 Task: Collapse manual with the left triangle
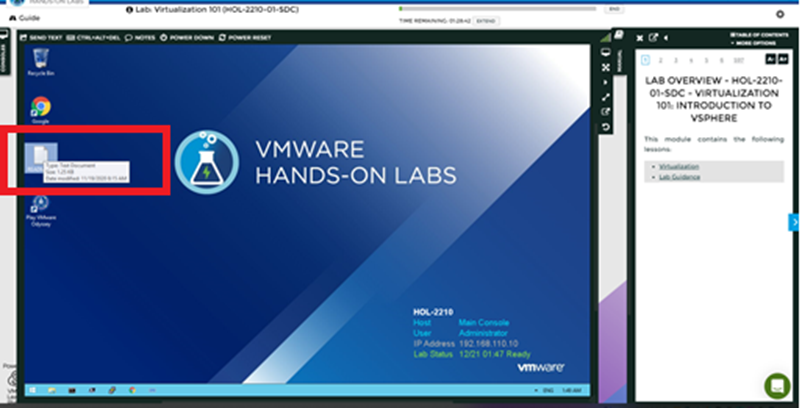click(666, 38)
